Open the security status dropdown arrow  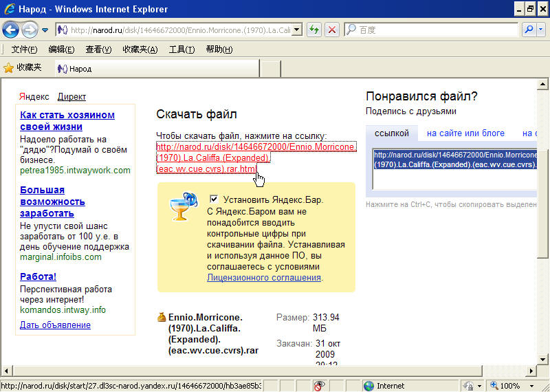point(479,386)
